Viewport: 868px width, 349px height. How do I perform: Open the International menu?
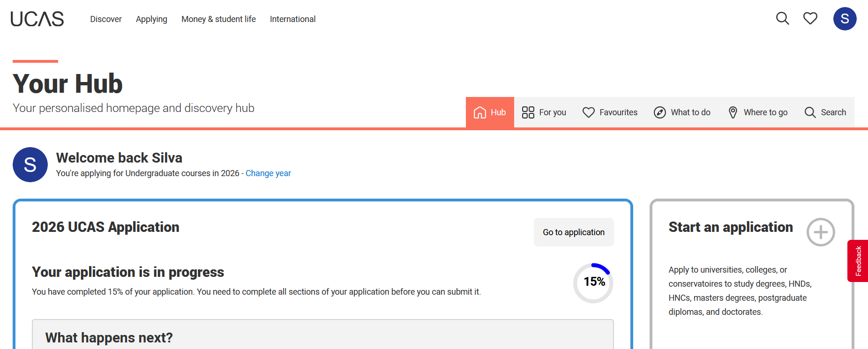[x=292, y=19]
